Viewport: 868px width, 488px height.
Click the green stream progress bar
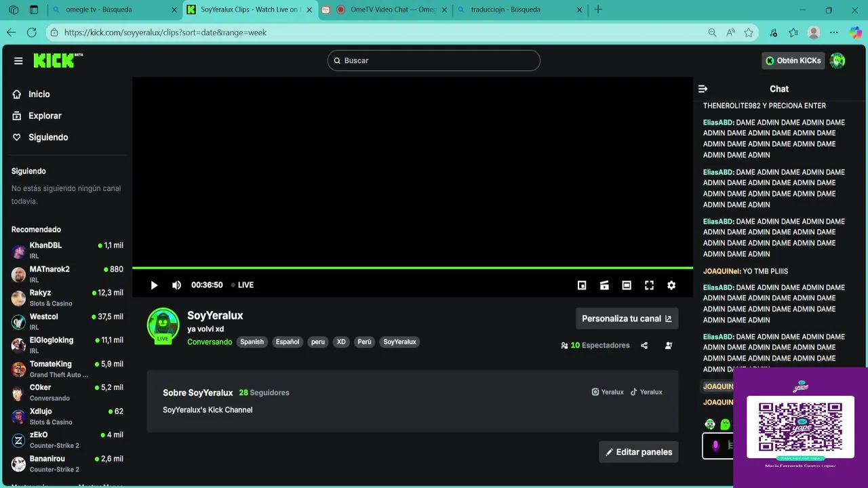[x=412, y=268]
